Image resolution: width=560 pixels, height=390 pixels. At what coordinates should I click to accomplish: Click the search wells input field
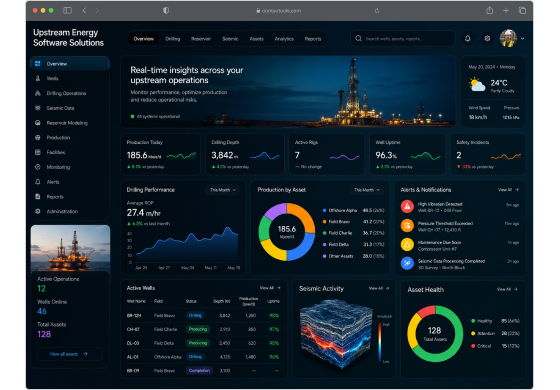click(403, 39)
